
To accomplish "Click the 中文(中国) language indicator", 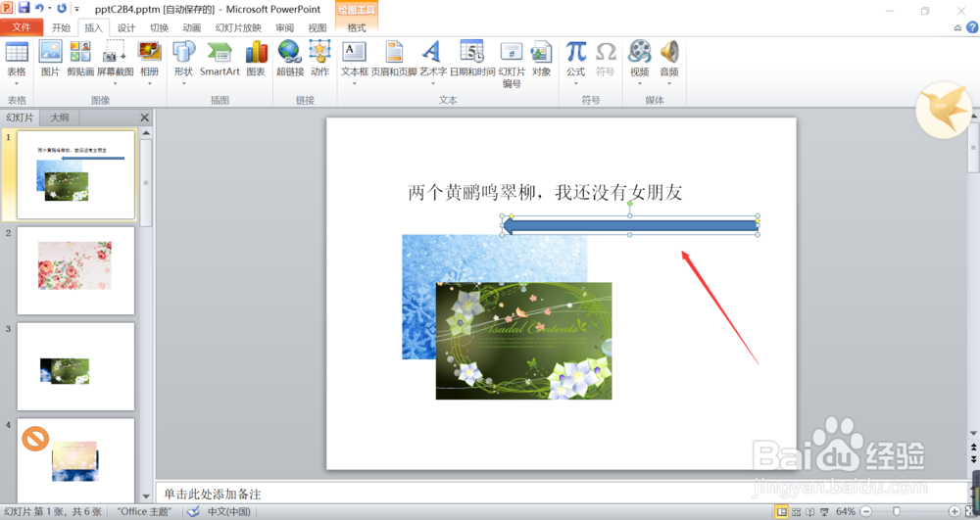I will click(228, 511).
